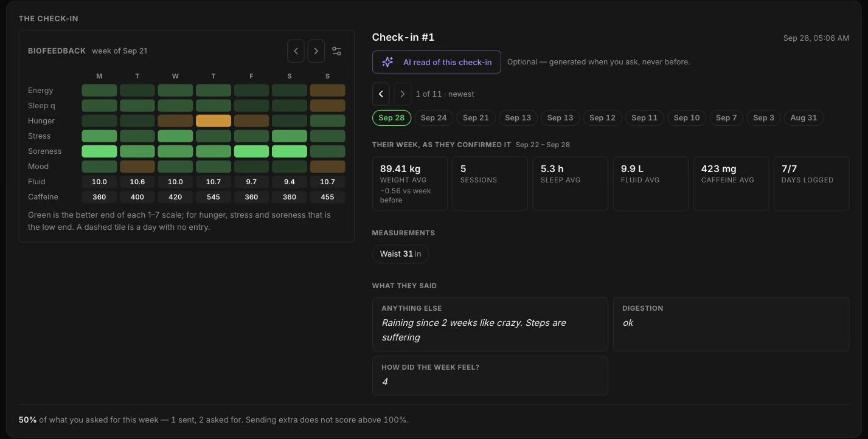Screen dimensions: 868x439
Task: Click the 'How did the week feel?' card
Action: (x=490, y=376)
